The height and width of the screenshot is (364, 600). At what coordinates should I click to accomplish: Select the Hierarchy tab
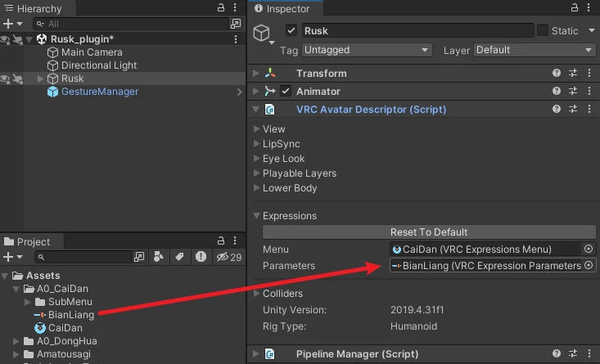[32, 9]
